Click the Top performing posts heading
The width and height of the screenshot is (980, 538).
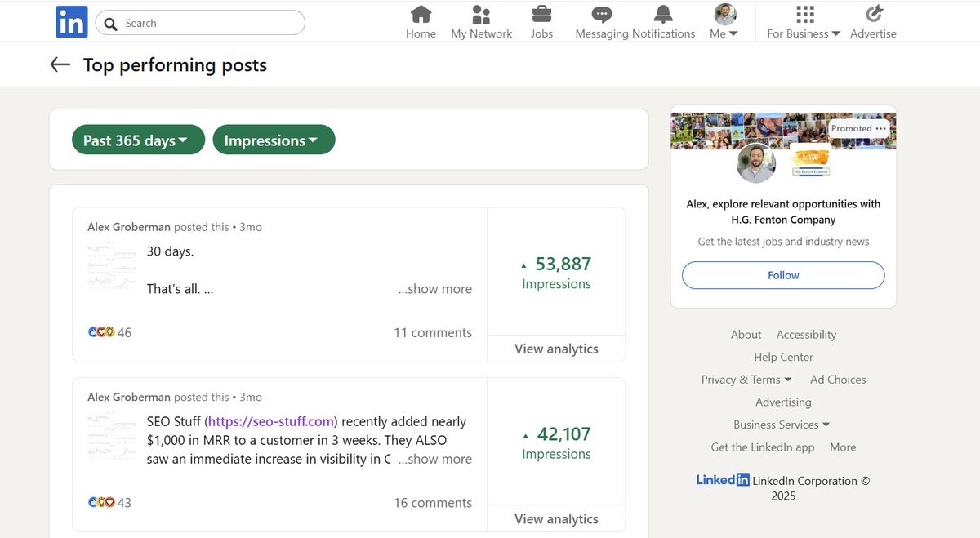click(175, 65)
